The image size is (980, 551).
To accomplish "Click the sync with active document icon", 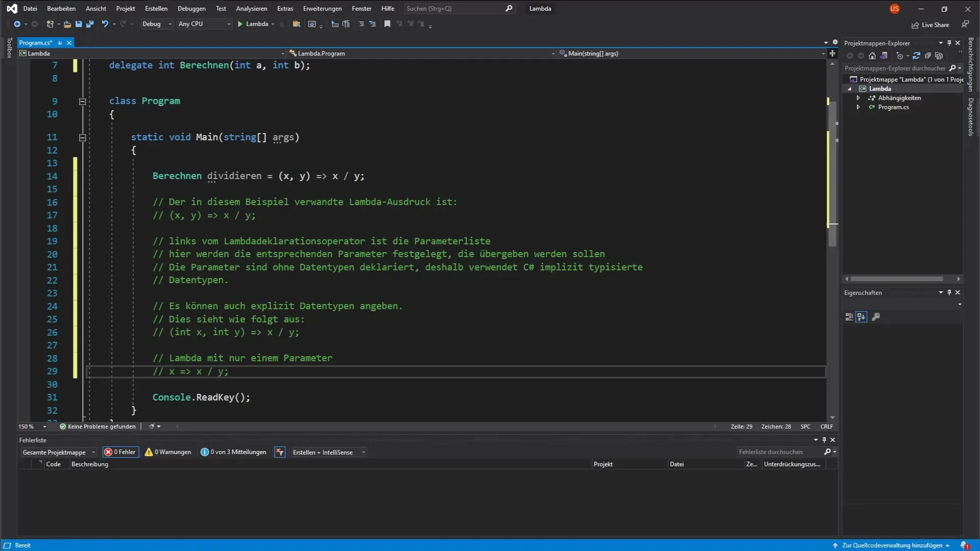I will pyautogui.click(x=917, y=56).
